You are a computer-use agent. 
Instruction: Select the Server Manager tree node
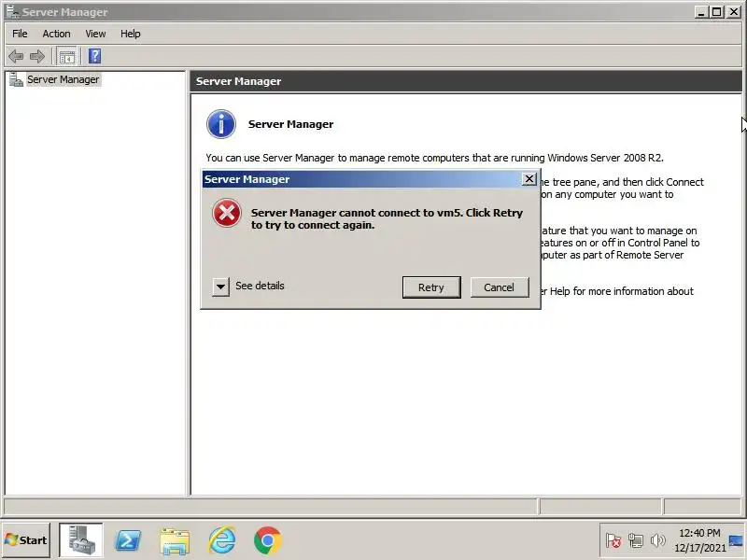[x=63, y=79]
